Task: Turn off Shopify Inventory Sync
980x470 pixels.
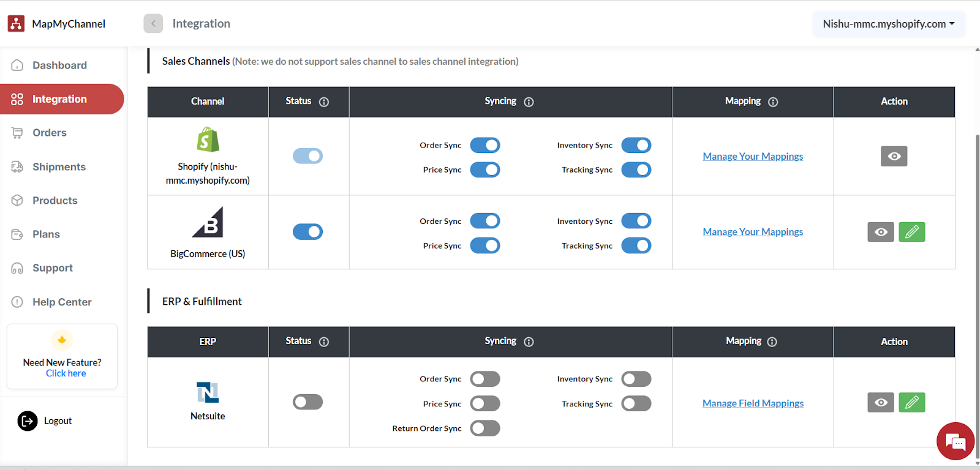Action: [636, 145]
